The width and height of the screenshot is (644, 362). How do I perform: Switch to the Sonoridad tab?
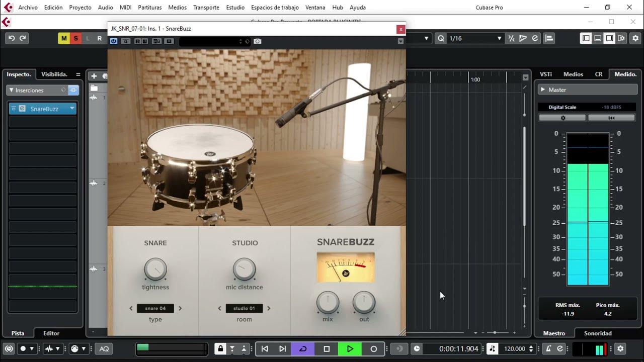598,333
